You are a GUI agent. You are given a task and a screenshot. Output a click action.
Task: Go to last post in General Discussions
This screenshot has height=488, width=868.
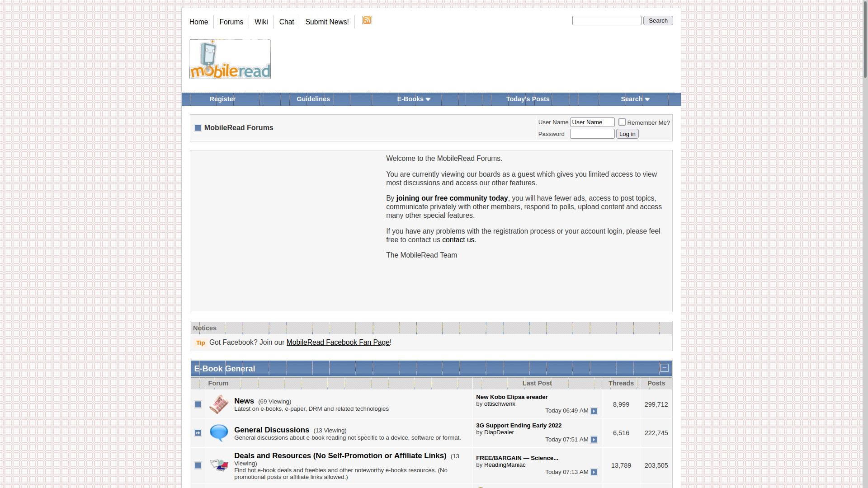tap(594, 440)
